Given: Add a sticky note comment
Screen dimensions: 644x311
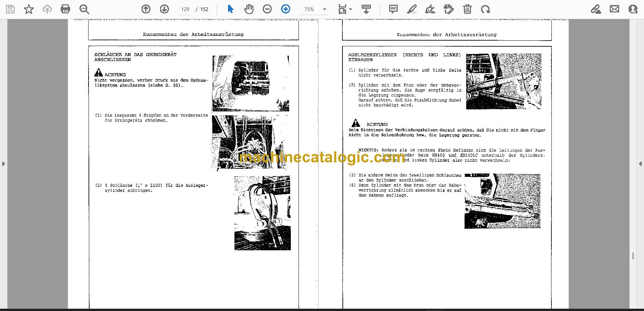Looking at the screenshot, I should [393, 9].
